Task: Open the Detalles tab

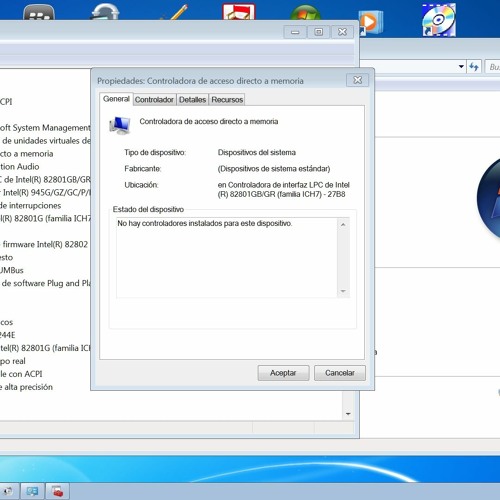Action: 192,100
